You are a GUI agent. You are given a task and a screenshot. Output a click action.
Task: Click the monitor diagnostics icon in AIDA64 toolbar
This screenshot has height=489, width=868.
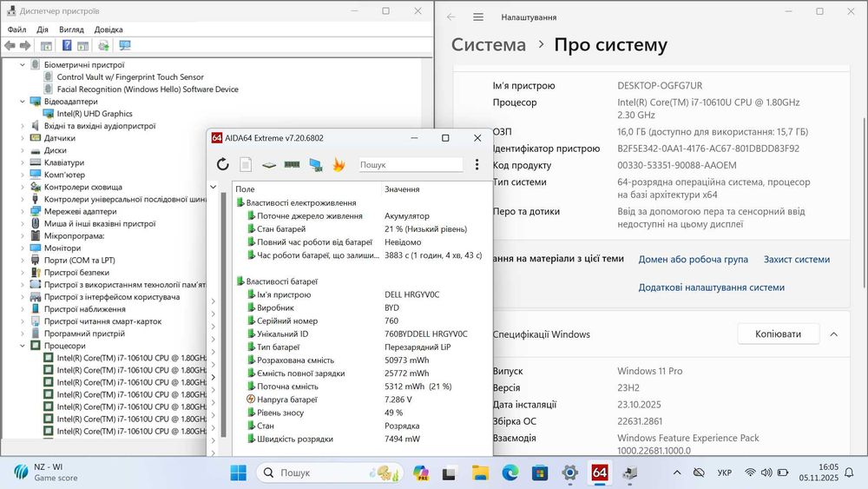point(316,164)
